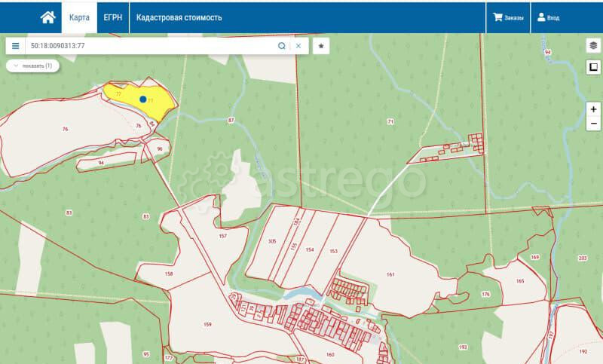
Task: Open the ЕГРН tab
Action: pyautogui.click(x=112, y=17)
